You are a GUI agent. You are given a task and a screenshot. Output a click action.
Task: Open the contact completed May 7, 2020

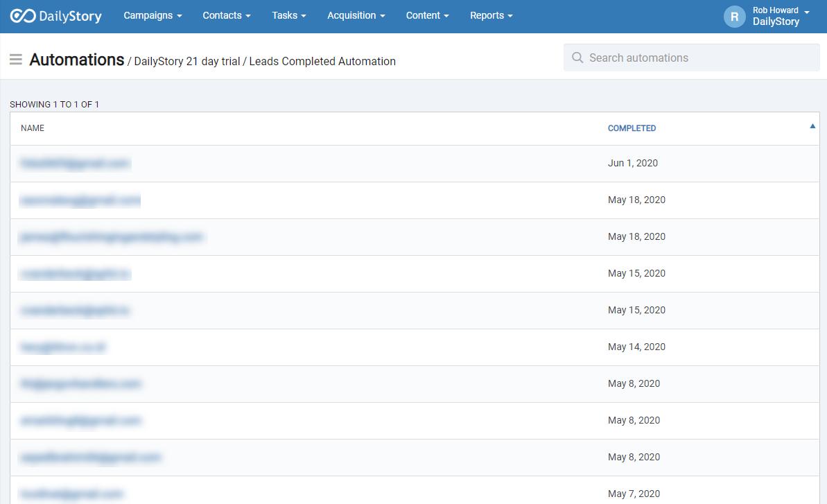(71, 494)
